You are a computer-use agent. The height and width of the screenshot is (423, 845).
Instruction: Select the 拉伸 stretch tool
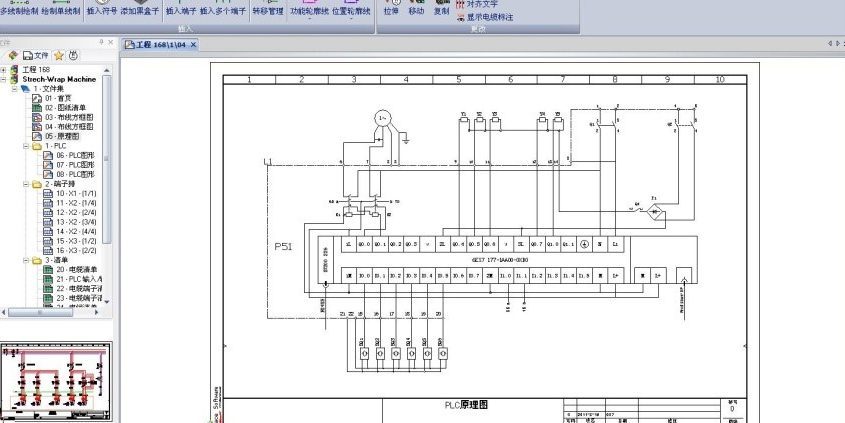click(x=391, y=9)
